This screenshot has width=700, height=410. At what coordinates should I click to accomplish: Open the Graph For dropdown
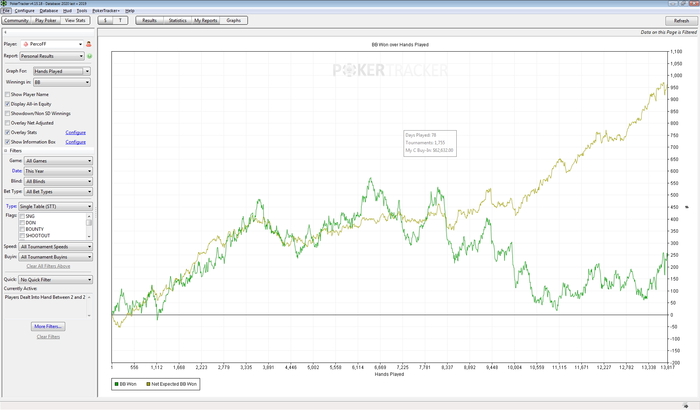62,72
